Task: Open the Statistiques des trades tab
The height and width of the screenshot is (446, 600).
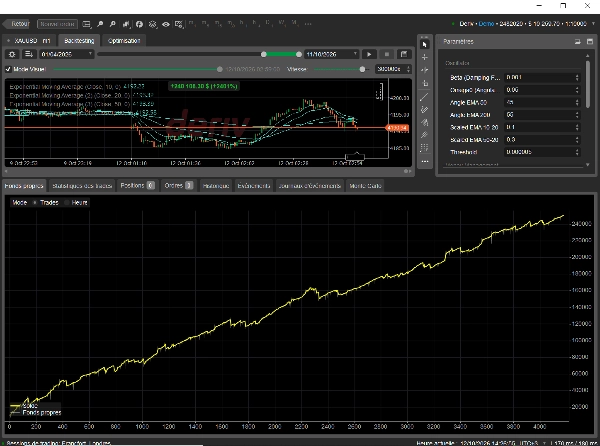Action: click(82, 186)
